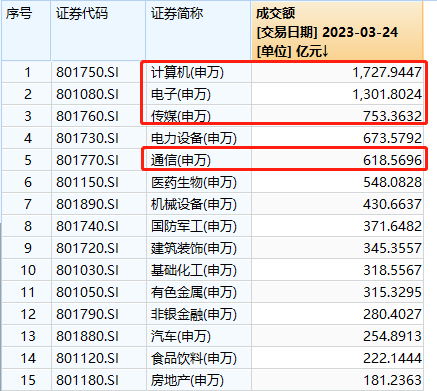Click row number 15 in 序号 column
The image size is (437, 391).
coord(28,380)
